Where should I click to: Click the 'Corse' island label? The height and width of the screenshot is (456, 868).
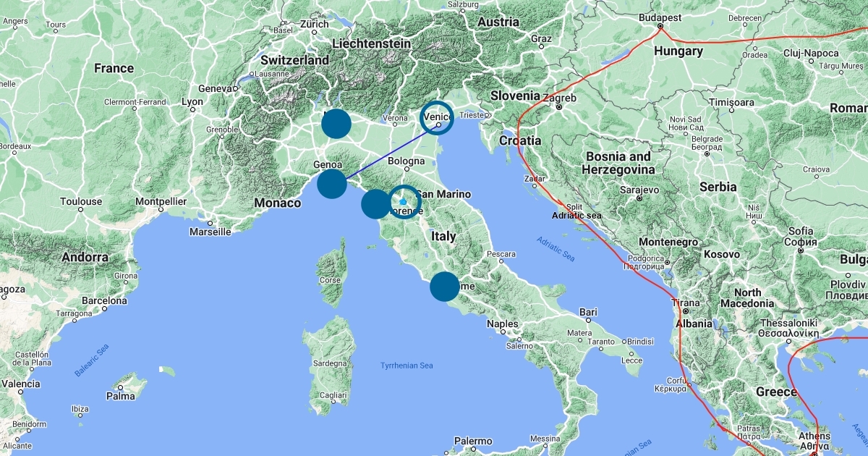(x=331, y=280)
